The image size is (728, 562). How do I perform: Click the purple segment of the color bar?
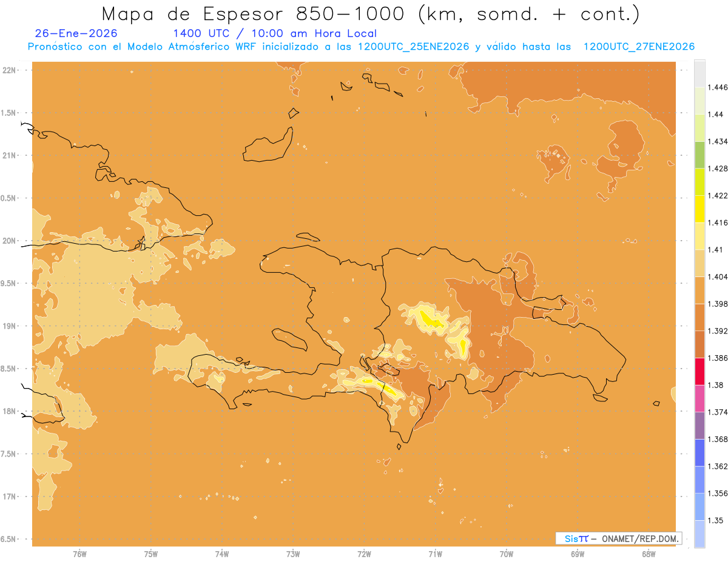699,426
